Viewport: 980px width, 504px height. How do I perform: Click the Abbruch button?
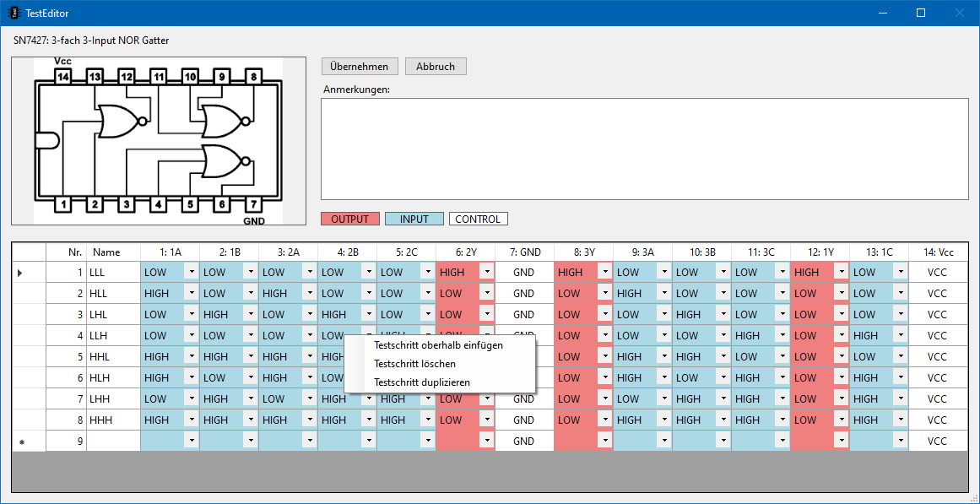point(436,67)
